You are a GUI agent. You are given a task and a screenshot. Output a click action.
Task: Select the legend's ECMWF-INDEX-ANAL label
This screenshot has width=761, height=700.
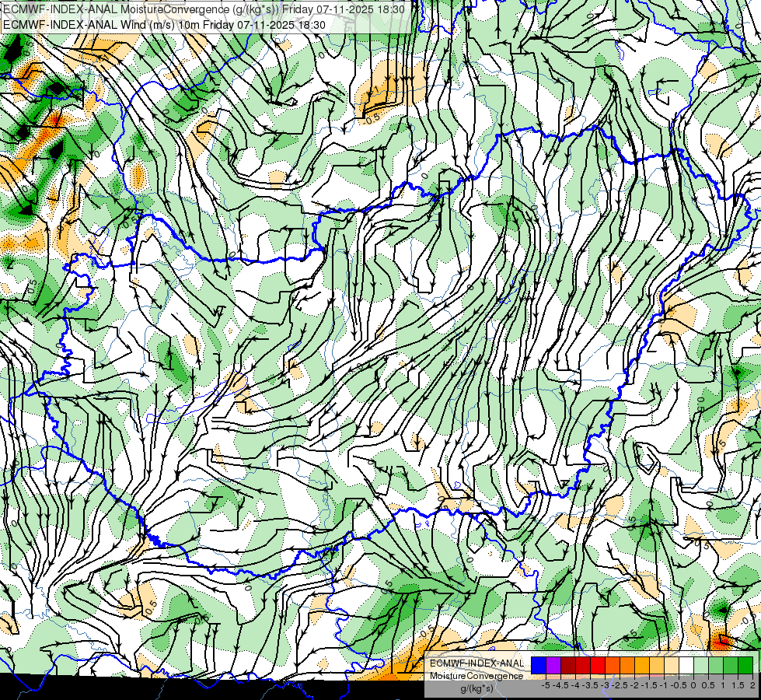point(476,663)
